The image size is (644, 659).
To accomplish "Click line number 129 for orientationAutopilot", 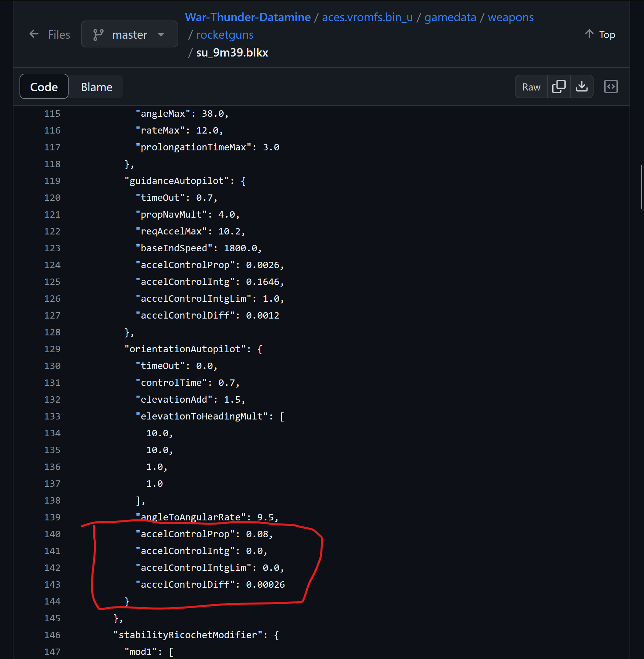I will 52,349.
